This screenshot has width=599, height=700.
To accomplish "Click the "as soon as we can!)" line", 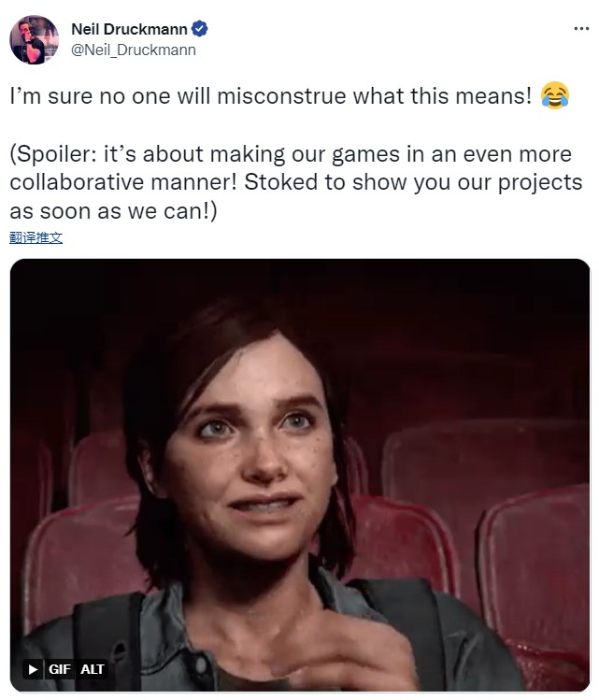I will pyautogui.click(x=114, y=210).
